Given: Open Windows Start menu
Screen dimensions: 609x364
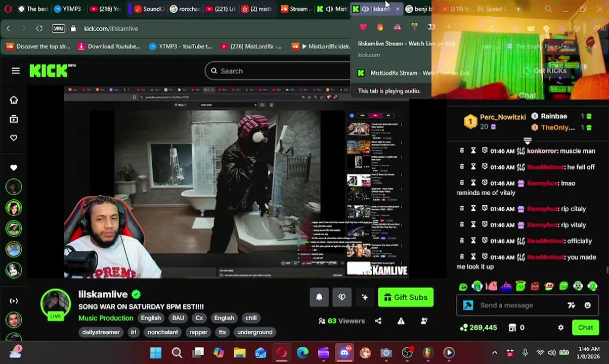Looking at the screenshot, I should click(156, 352).
